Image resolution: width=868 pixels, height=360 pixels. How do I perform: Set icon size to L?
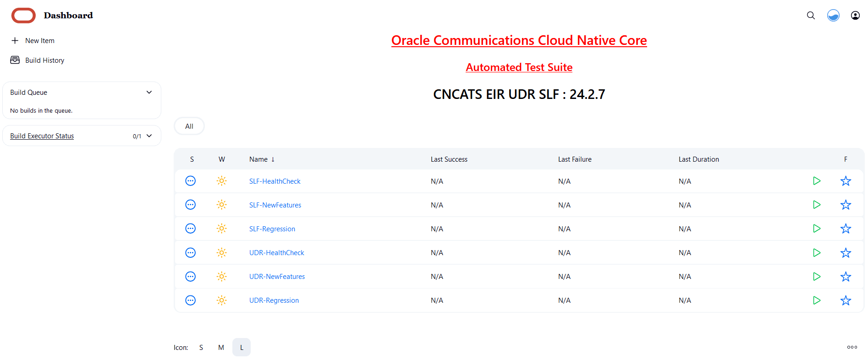242,348
